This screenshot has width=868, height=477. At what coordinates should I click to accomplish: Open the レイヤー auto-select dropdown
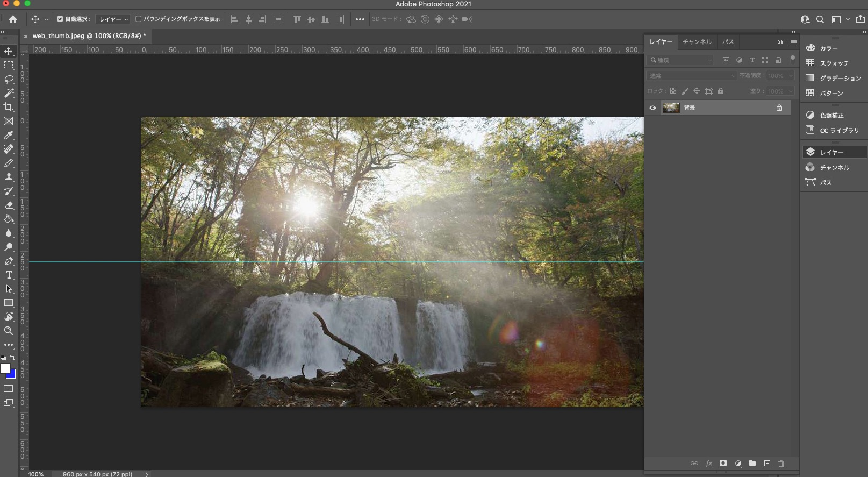pyautogui.click(x=113, y=19)
